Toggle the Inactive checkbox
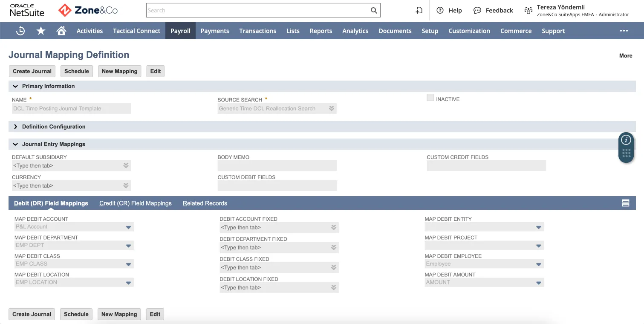This screenshot has width=644, height=324. click(x=430, y=98)
